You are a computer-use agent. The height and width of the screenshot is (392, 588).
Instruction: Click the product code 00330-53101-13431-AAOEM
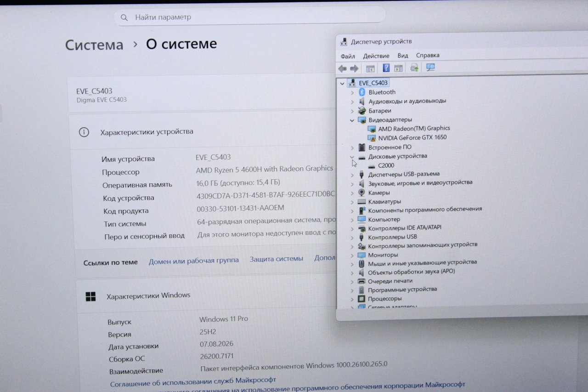tap(240, 208)
